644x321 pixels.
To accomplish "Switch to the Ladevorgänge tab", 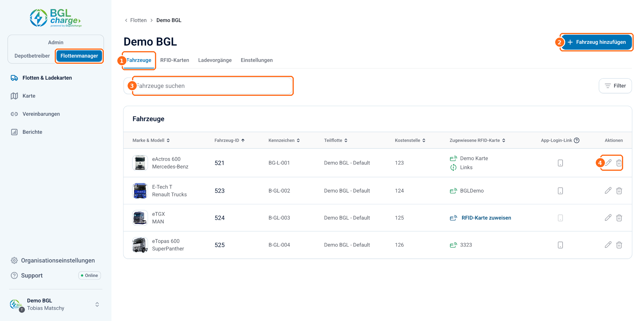I will point(215,60).
